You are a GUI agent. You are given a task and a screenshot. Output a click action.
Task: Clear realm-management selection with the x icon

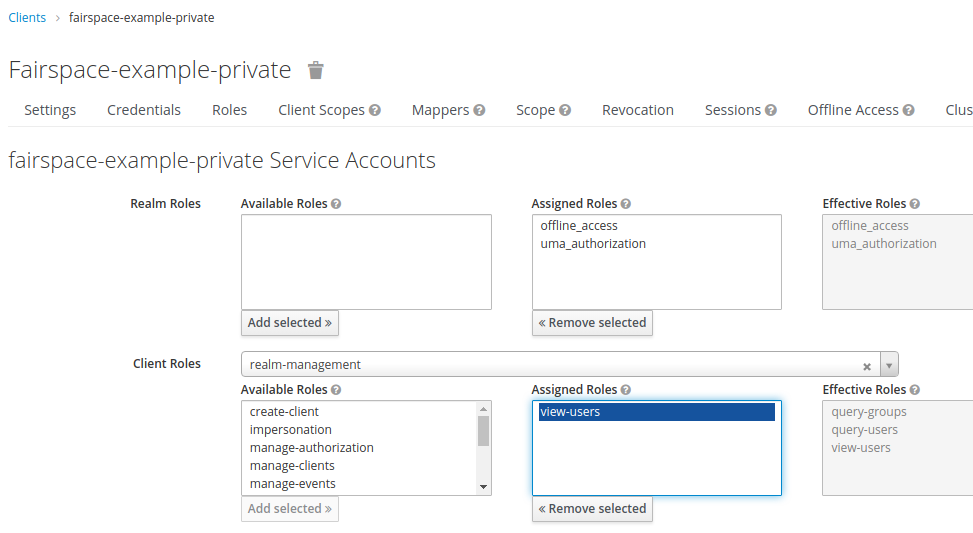click(867, 365)
